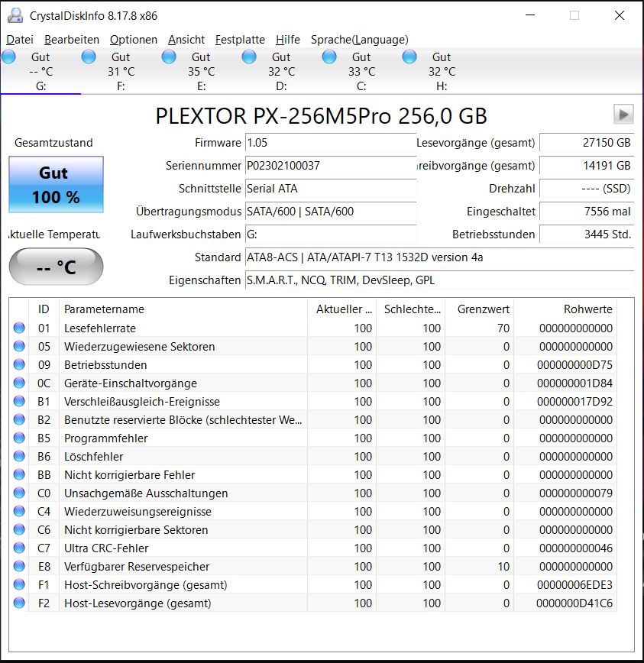
Task: Click Schreibvorgänge value 14191 GB
Action: tap(587, 165)
